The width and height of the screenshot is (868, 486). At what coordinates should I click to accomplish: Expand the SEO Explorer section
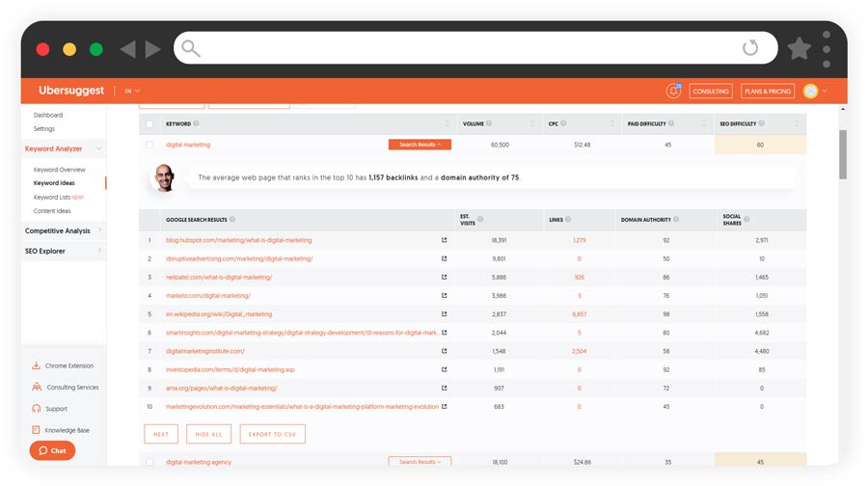(99, 251)
